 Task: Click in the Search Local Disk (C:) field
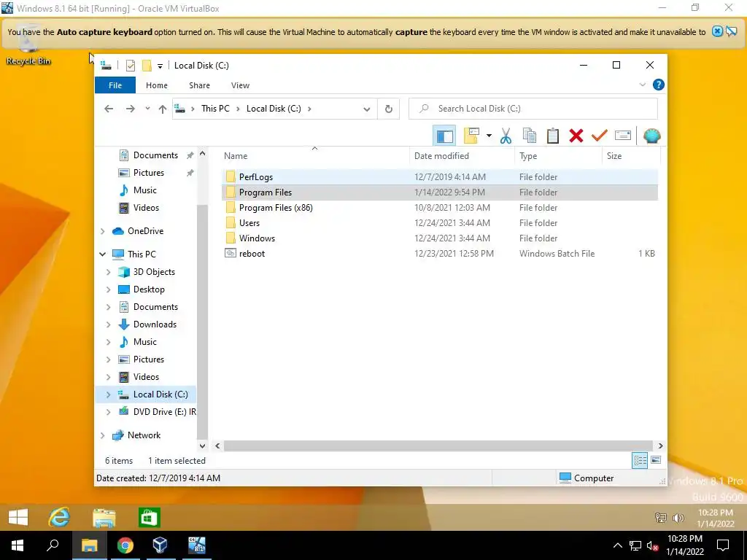pos(533,109)
